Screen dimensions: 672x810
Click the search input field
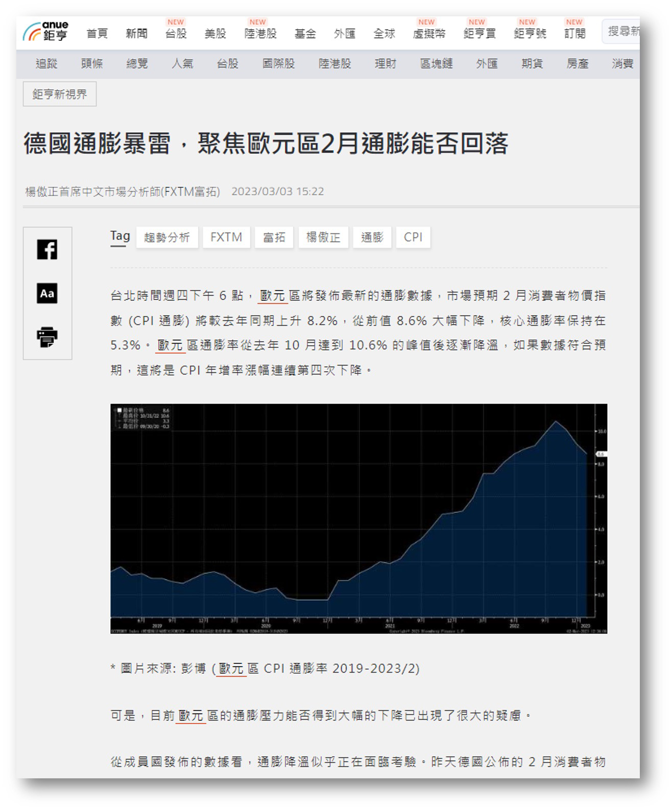pos(622,32)
